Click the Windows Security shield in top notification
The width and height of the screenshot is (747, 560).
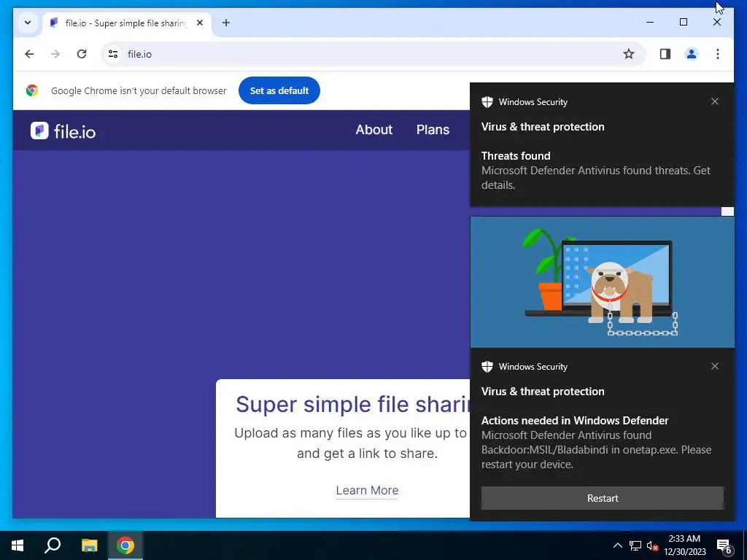(487, 102)
